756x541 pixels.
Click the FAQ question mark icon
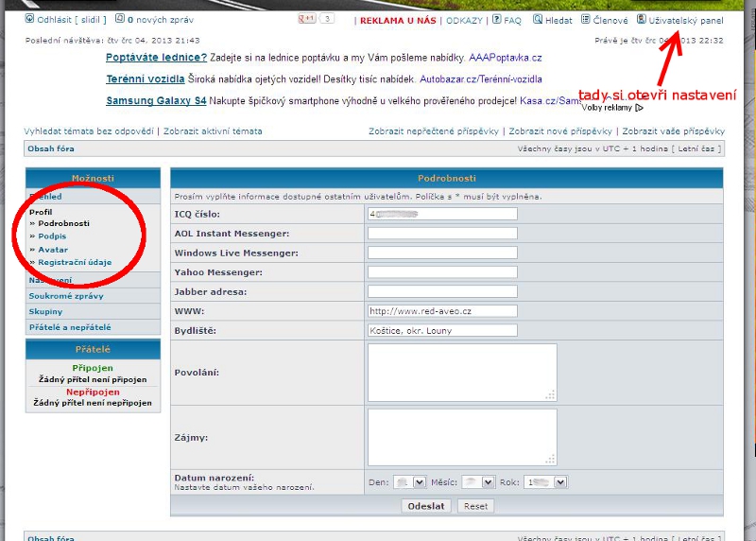click(x=496, y=19)
